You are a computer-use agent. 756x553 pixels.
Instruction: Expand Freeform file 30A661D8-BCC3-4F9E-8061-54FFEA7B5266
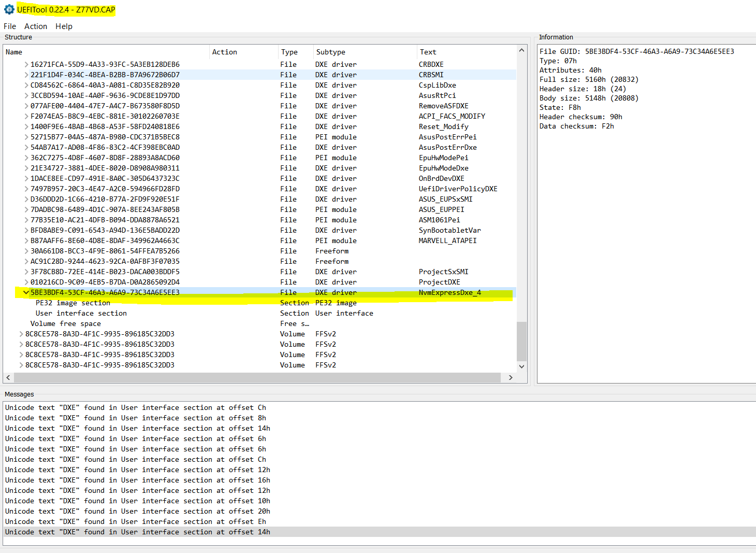click(26, 251)
